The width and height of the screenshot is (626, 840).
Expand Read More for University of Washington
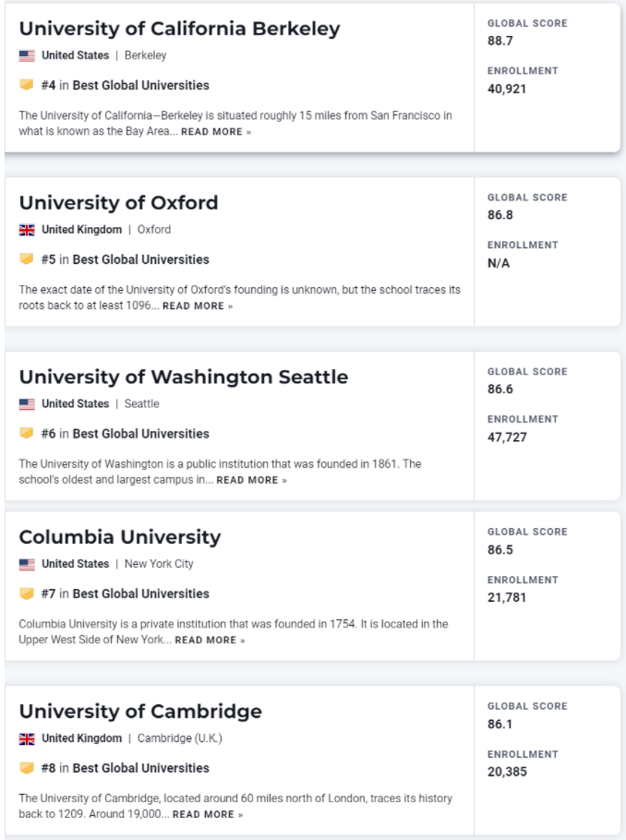click(x=251, y=481)
